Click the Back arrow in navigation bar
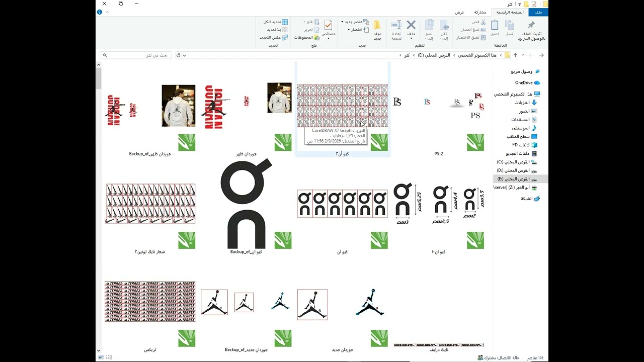The image size is (644, 362). tap(541, 55)
